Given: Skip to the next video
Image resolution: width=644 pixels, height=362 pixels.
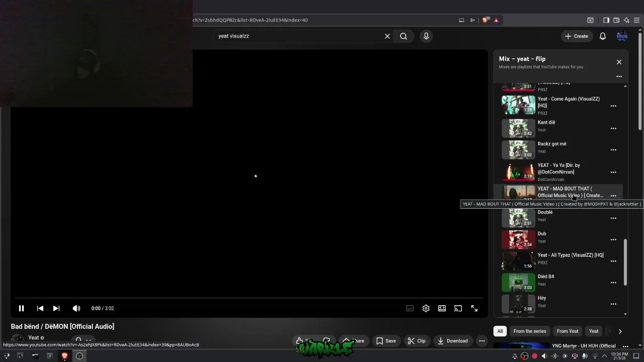Looking at the screenshot, I should point(56,308).
